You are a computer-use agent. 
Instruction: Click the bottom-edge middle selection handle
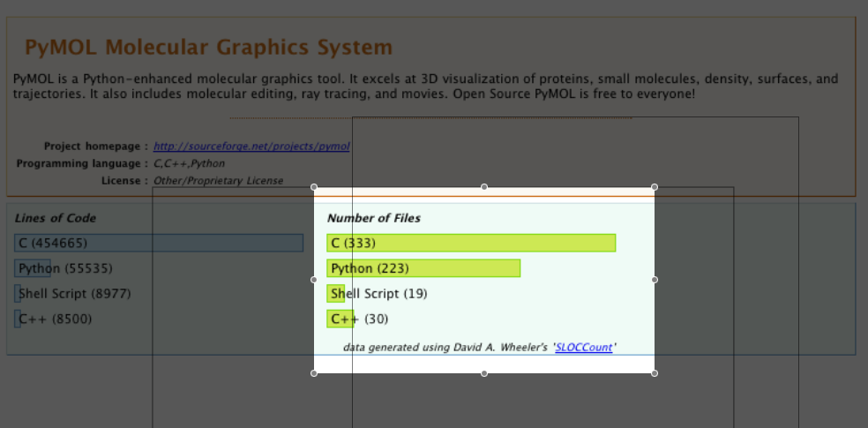click(x=484, y=373)
